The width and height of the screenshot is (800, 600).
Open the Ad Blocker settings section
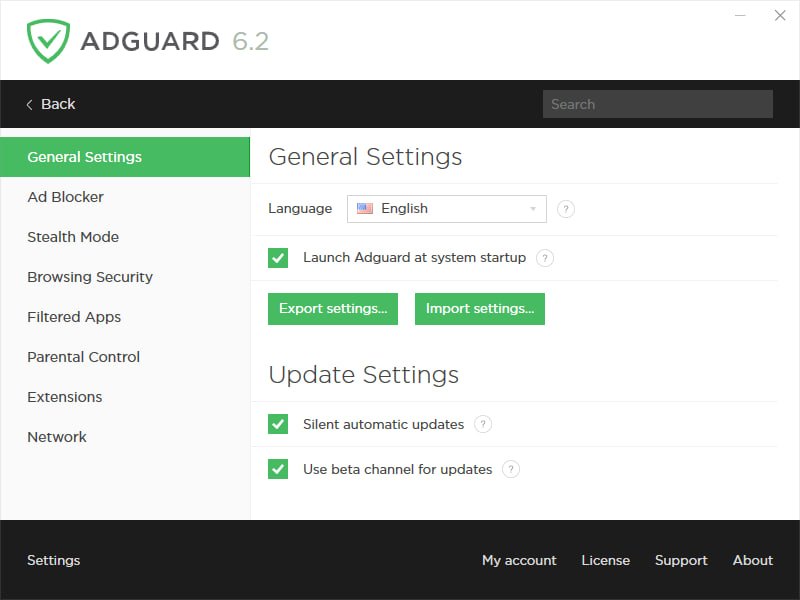pos(65,197)
